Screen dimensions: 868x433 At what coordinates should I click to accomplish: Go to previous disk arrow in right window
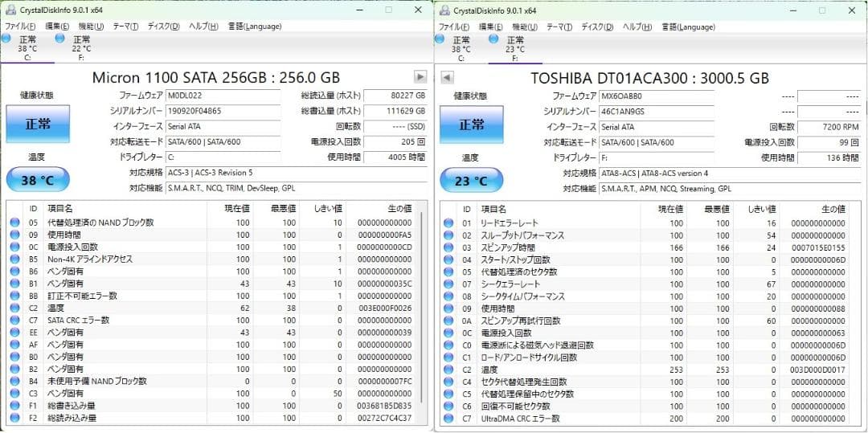tap(448, 77)
